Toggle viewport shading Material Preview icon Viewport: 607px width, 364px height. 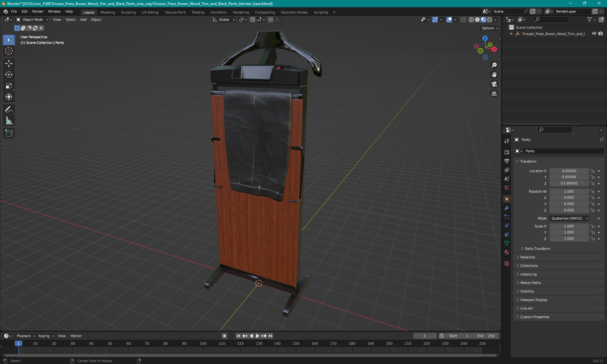point(482,20)
